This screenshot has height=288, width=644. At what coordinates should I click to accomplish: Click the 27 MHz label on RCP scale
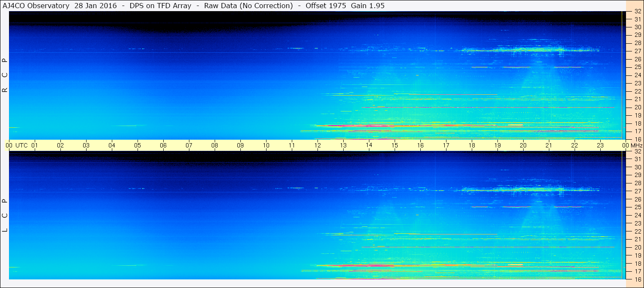click(x=638, y=51)
